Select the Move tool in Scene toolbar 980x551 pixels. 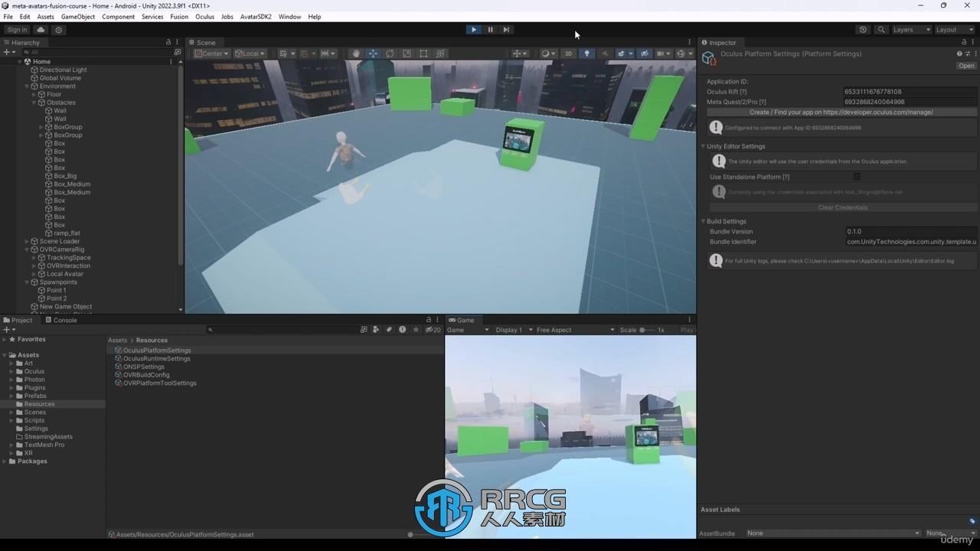click(x=373, y=54)
